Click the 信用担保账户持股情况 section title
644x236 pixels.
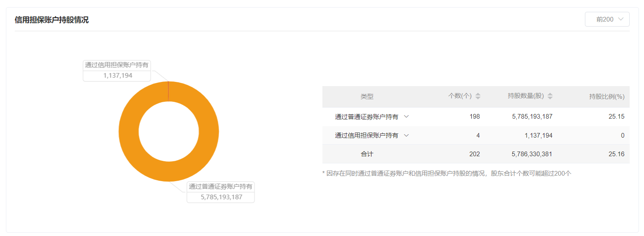click(51, 20)
